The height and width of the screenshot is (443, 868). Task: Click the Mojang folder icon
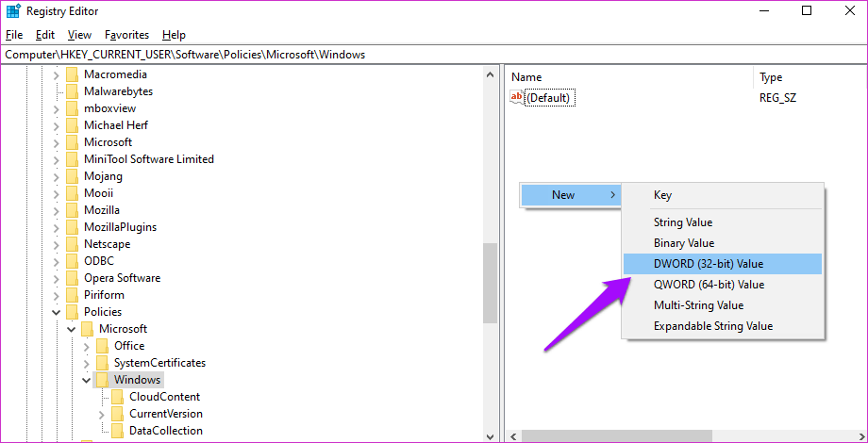pyautogui.click(x=72, y=176)
